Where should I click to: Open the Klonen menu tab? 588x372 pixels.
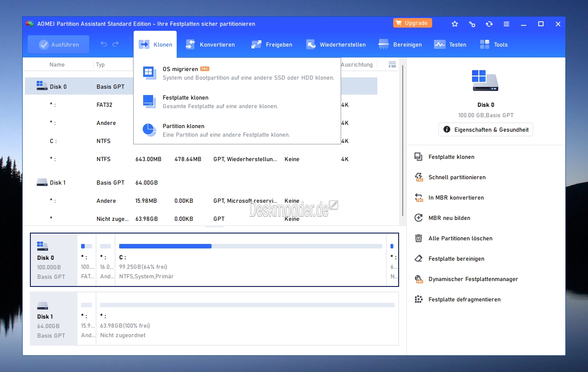pos(155,44)
